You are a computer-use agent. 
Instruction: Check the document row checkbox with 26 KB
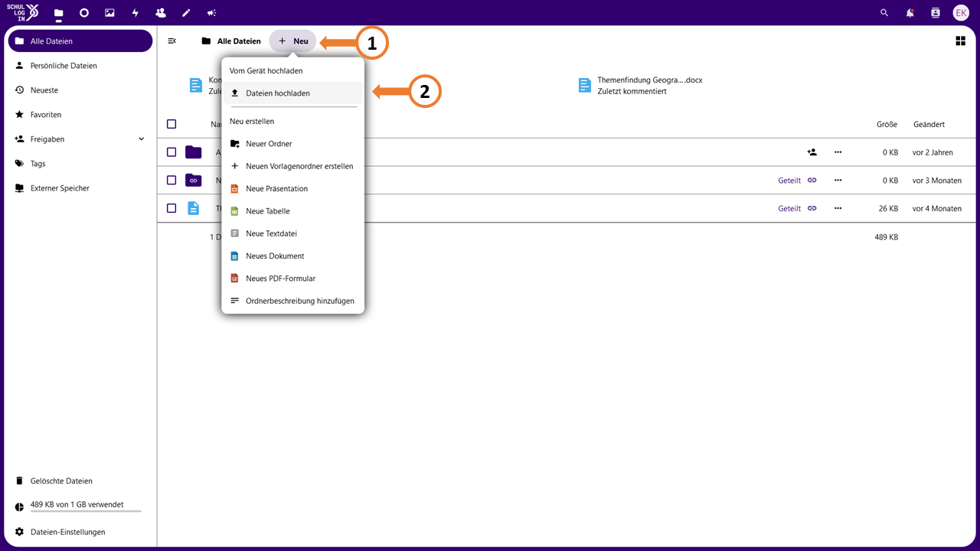click(x=171, y=208)
